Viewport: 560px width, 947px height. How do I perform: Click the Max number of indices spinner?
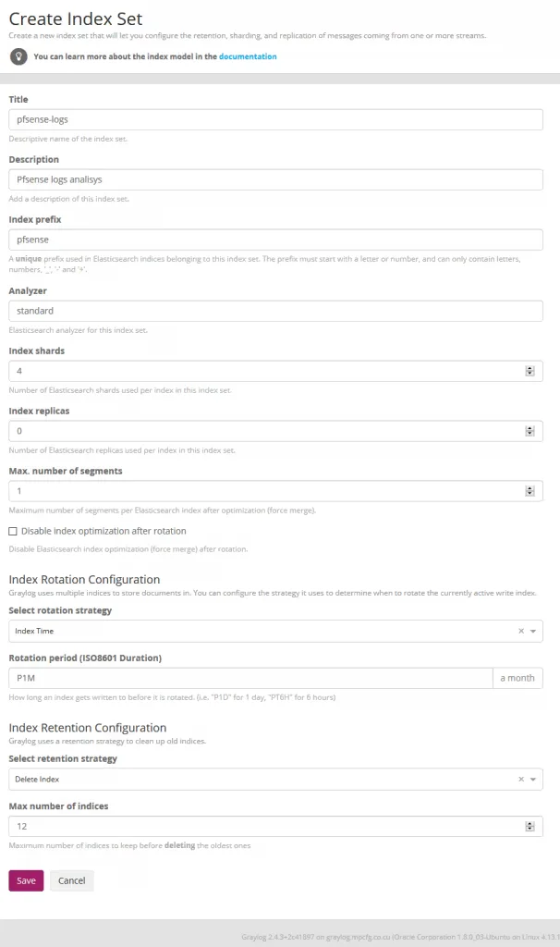(530, 826)
